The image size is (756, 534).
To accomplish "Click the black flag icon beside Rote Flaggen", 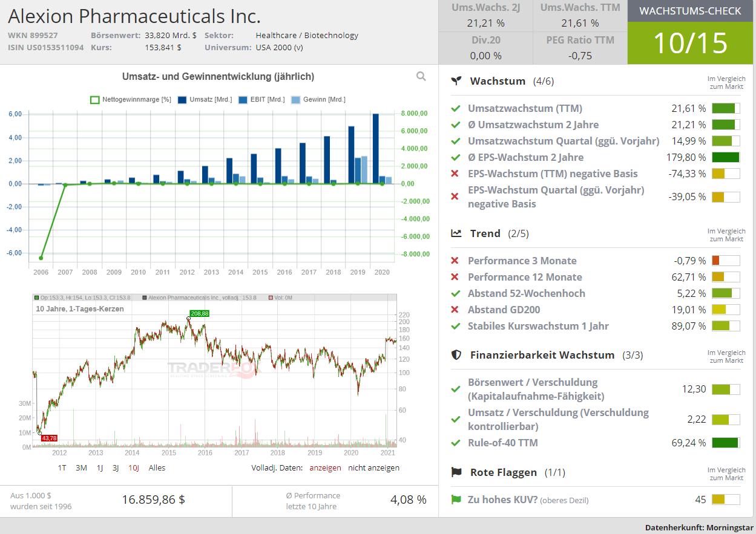I will [457, 472].
